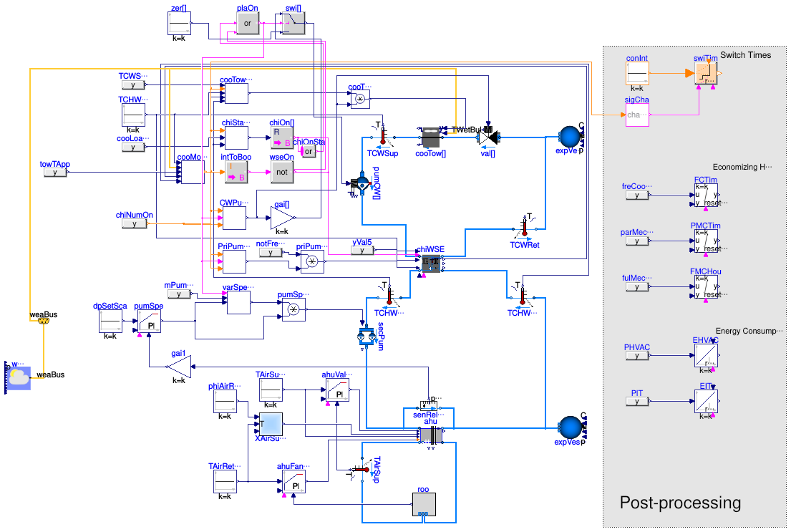Select the roo room block
This screenshot has width=791, height=532.
tap(424, 504)
